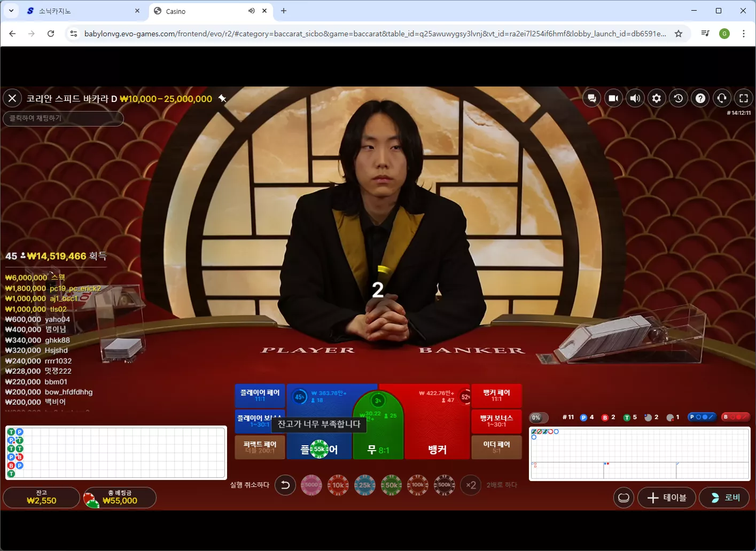Select the 5000 pink chip

coord(311,485)
